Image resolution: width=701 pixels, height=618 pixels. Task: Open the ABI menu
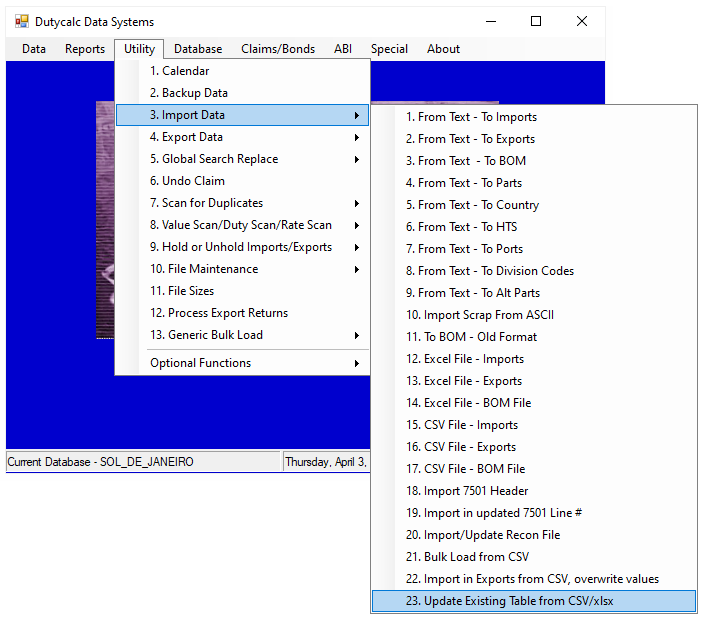point(343,49)
